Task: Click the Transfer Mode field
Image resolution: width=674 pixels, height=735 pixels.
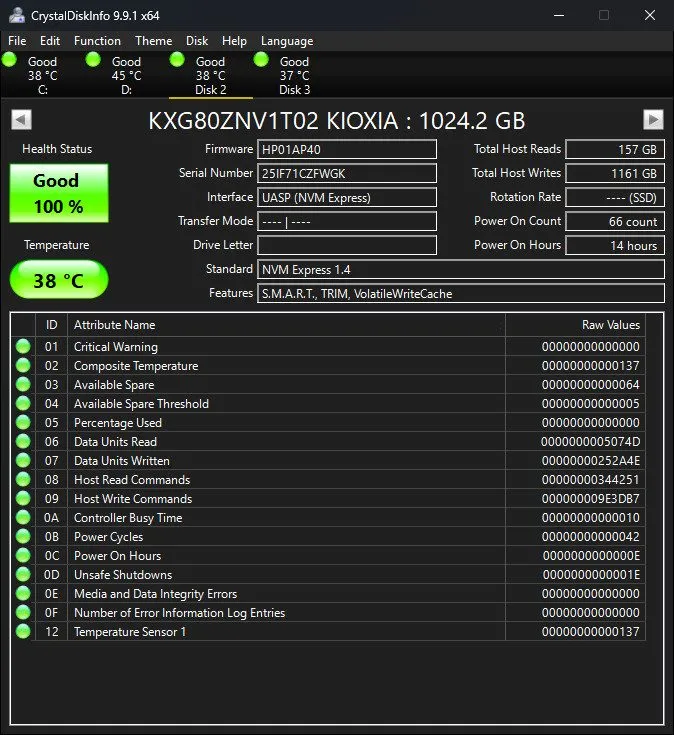Action: tap(347, 221)
